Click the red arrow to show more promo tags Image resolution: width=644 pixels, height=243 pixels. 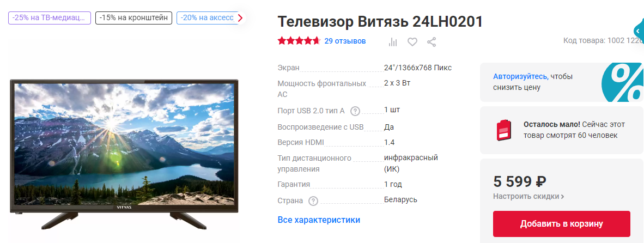240,18
